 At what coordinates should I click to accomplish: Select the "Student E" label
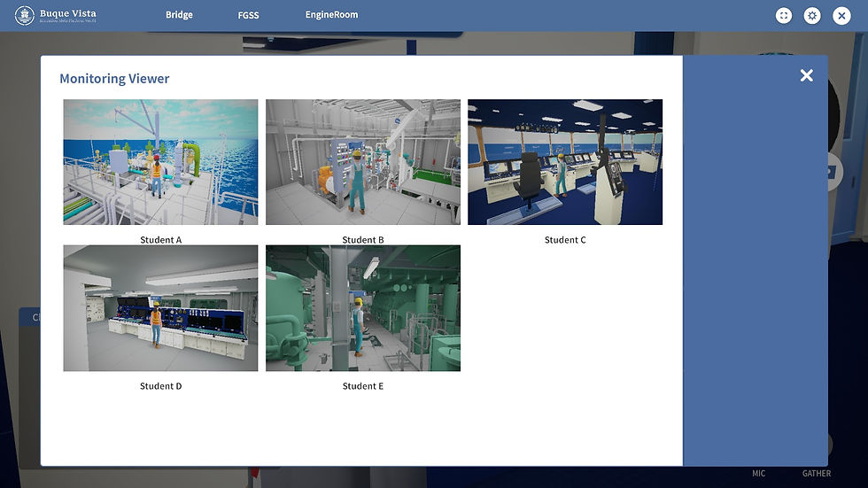point(362,385)
